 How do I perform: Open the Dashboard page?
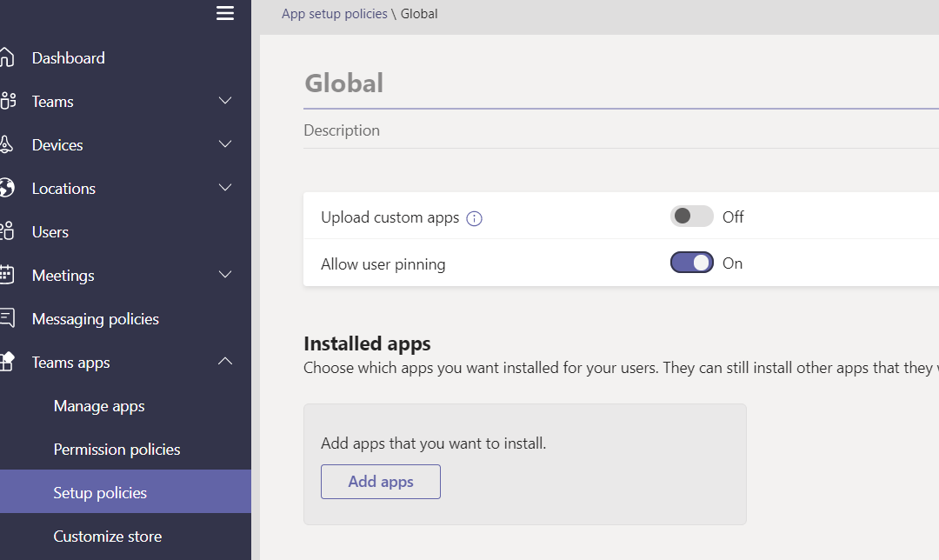69,58
